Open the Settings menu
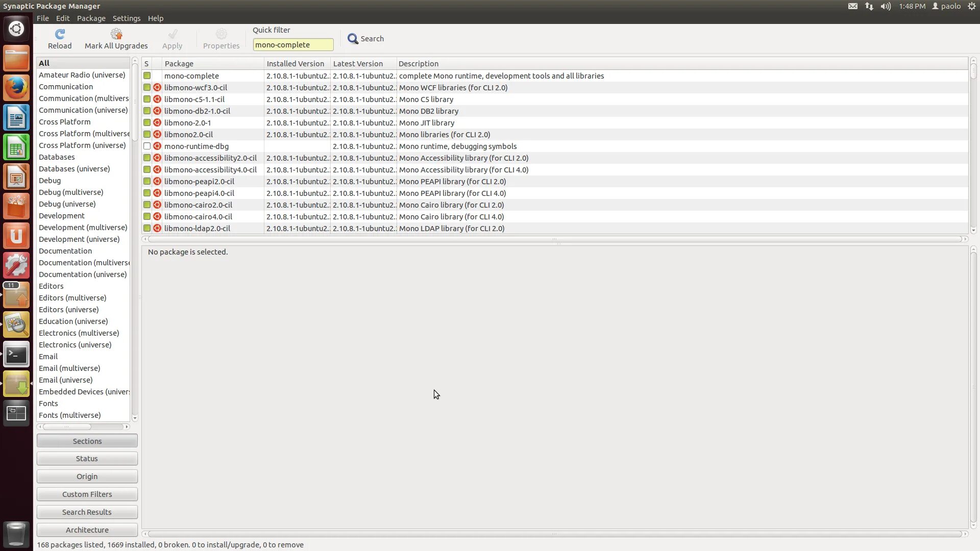This screenshot has width=980, height=551. click(127, 18)
